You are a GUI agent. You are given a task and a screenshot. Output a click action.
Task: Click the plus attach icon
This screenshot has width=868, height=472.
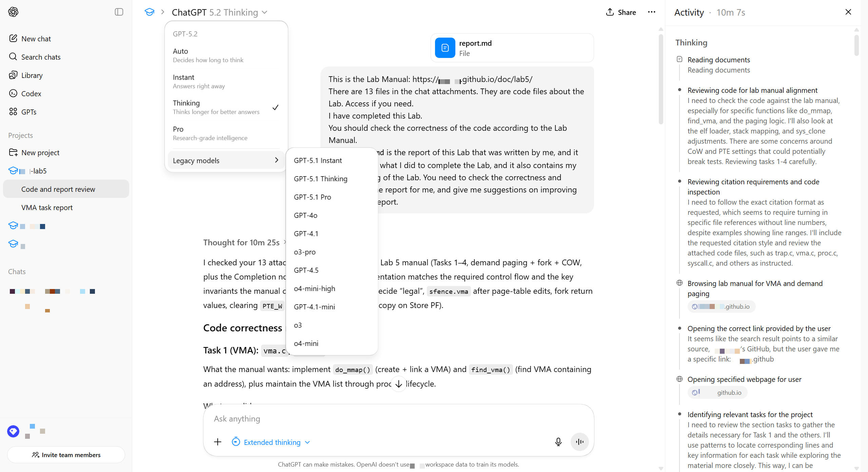218,442
